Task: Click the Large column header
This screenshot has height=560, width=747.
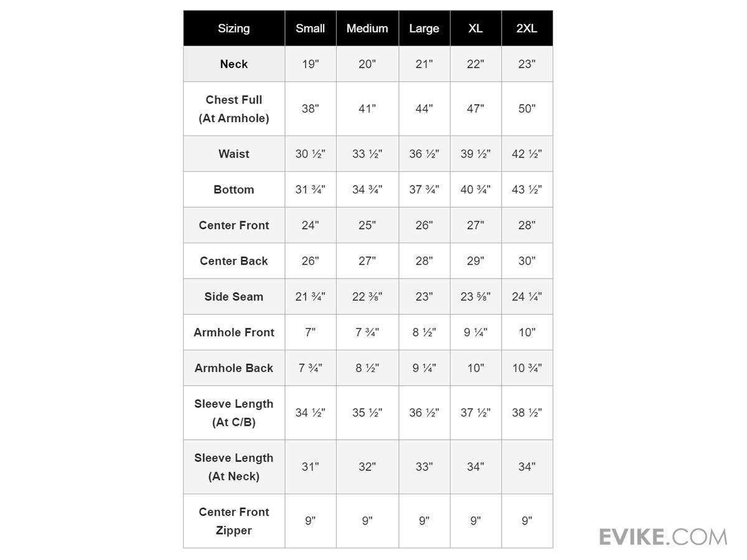Action: (424, 29)
